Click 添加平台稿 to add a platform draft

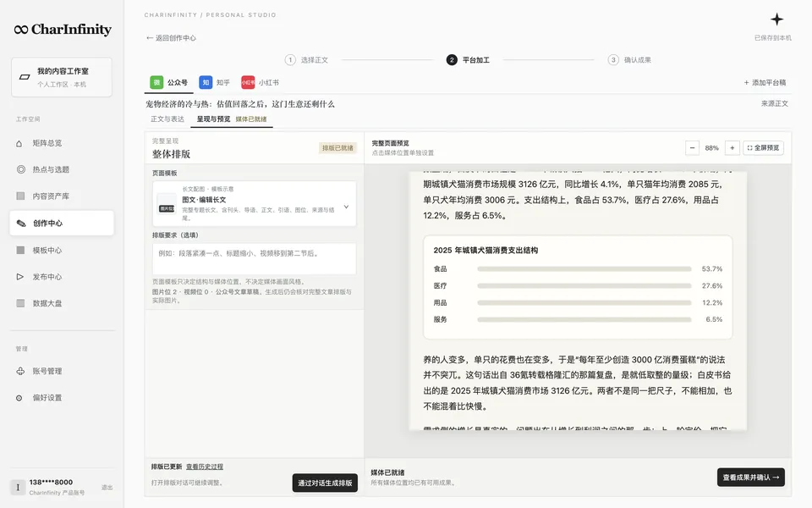[x=765, y=82]
